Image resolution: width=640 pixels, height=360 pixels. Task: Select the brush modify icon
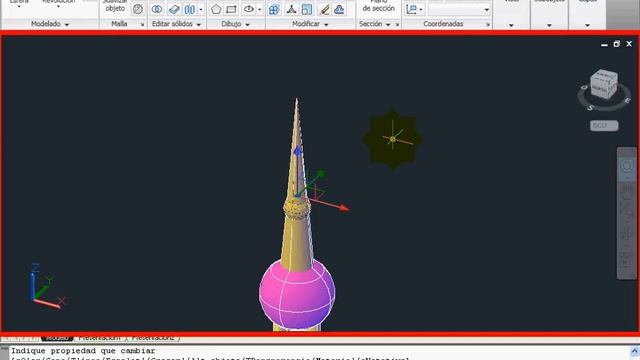click(324, 9)
